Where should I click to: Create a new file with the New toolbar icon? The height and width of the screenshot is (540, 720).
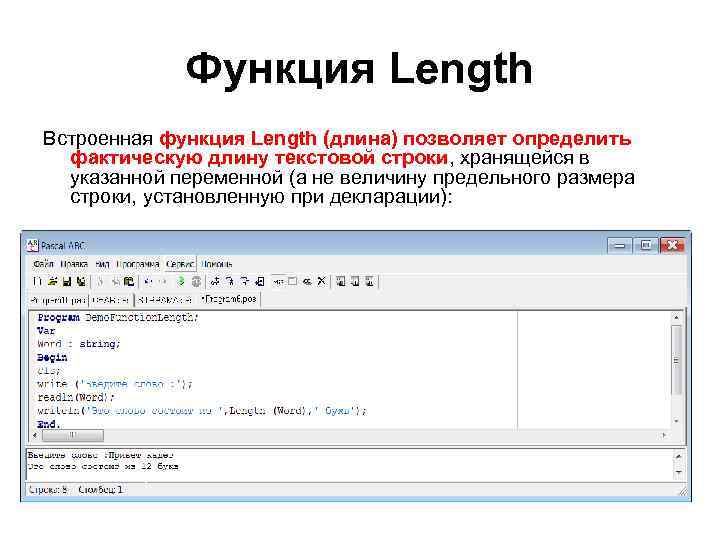(x=38, y=281)
